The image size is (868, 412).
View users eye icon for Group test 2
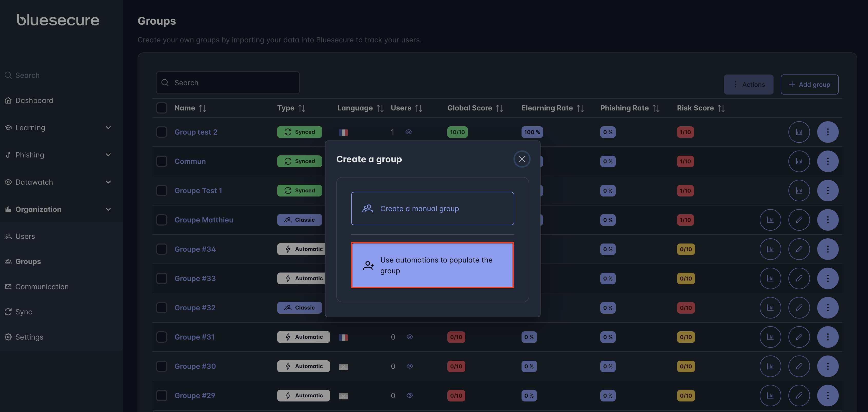[408, 132]
